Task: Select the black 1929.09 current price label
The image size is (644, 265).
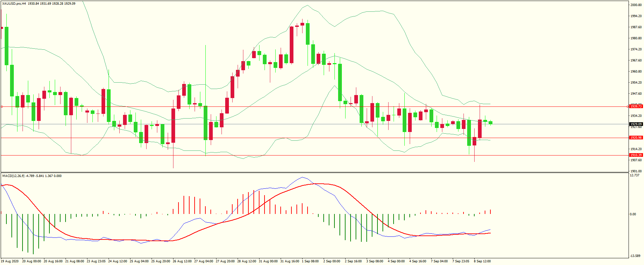Action: tap(636, 124)
